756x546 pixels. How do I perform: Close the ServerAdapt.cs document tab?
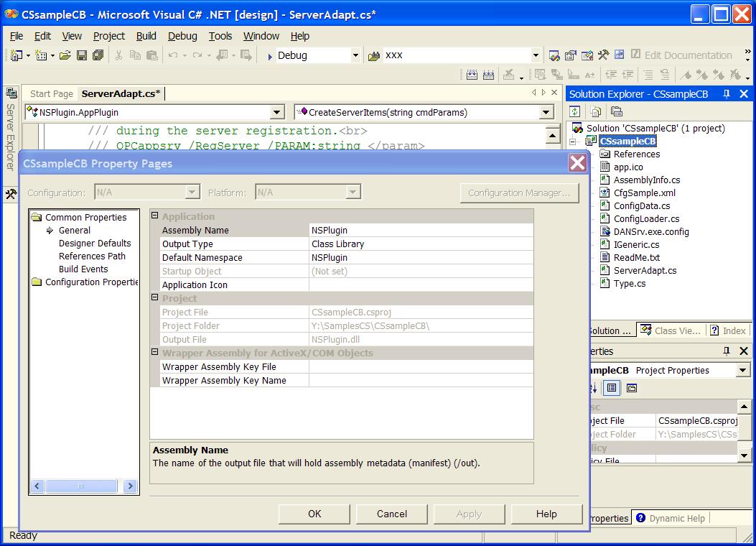[x=554, y=92]
